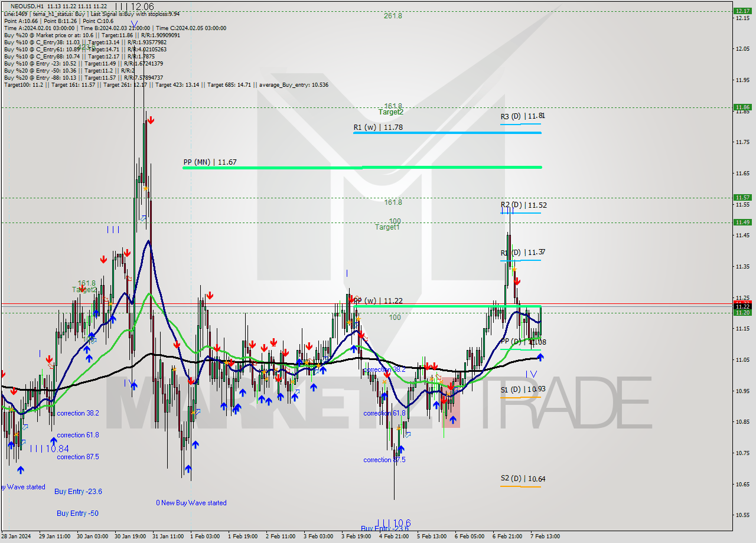Click the '28 Jan 2024' date label
The height and width of the screenshot is (543, 756).
tap(16, 537)
